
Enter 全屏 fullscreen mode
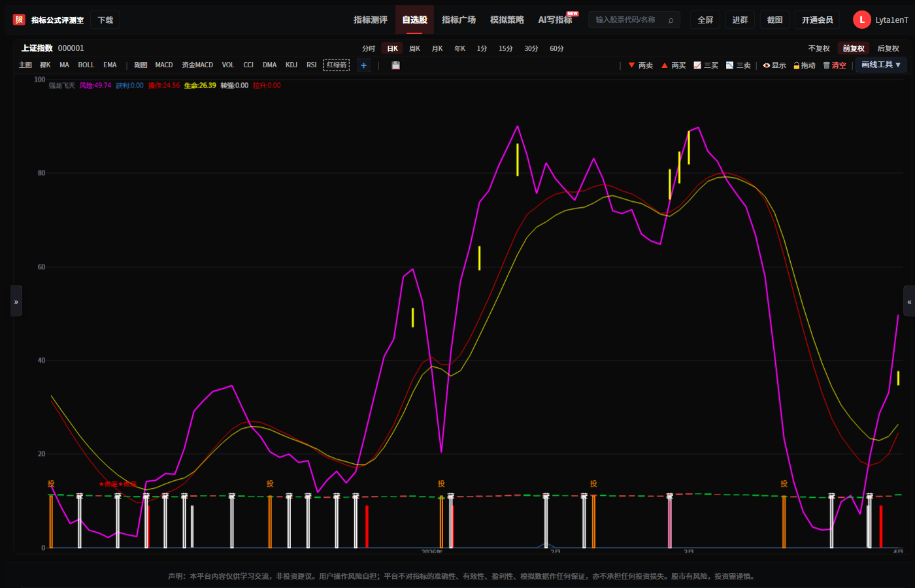pyautogui.click(x=705, y=20)
